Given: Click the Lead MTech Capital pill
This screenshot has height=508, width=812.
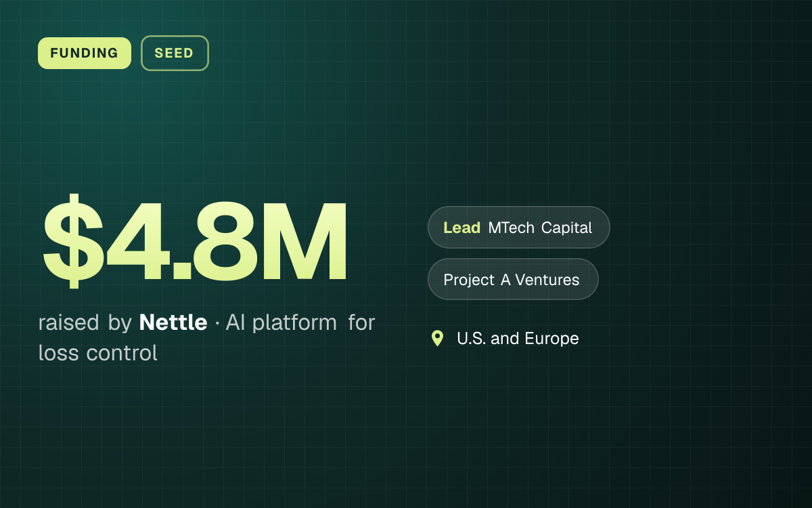Looking at the screenshot, I should (x=519, y=228).
